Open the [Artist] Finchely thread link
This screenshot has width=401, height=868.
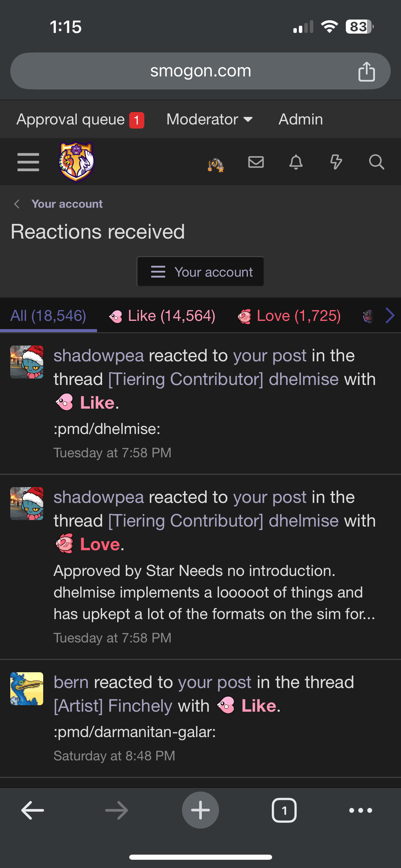tap(113, 706)
